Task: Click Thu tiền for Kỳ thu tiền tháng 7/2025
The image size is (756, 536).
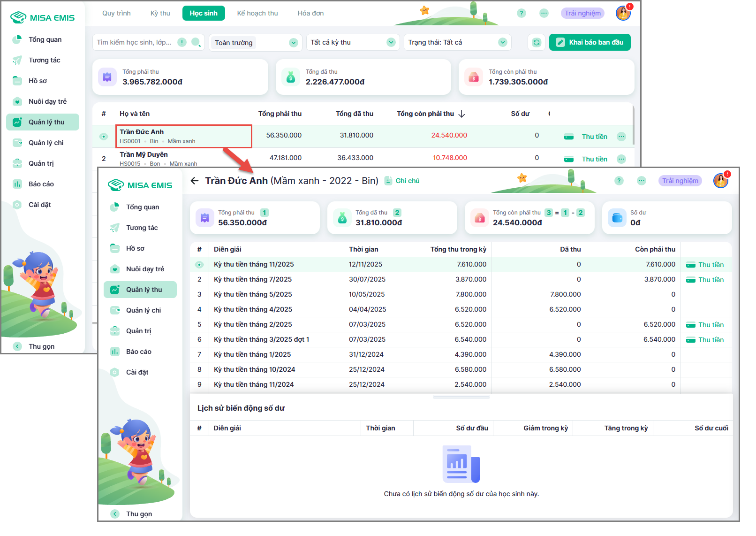Action: pyautogui.click(x=705, y=280)
